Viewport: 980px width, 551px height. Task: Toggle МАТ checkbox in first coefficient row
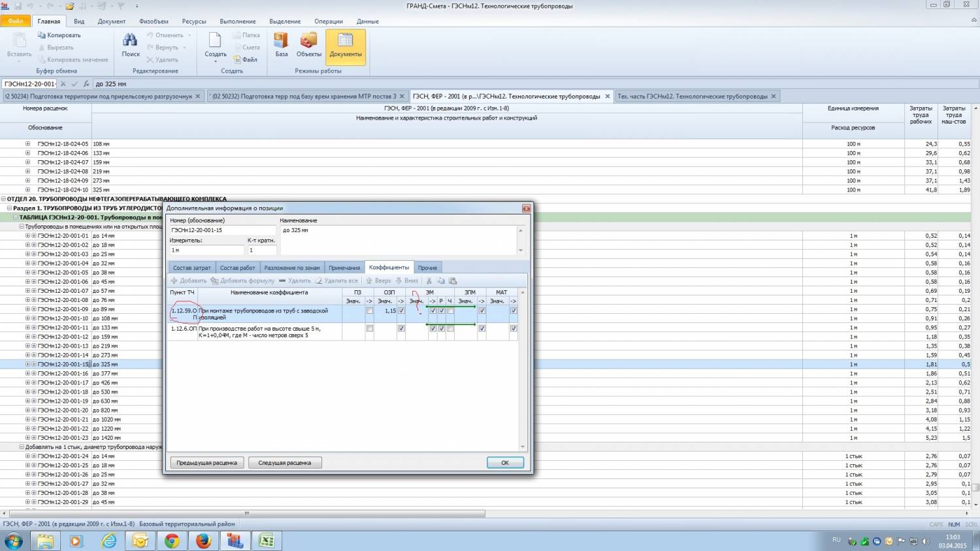tap(514, 311)
